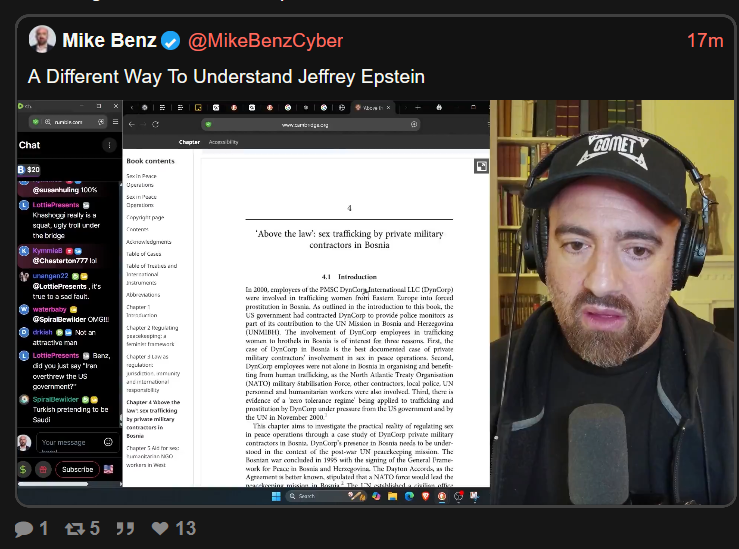This screenshot has width=739, height=549.
Task: Repost using the retweet arrows icon
Action: (74, 529)
